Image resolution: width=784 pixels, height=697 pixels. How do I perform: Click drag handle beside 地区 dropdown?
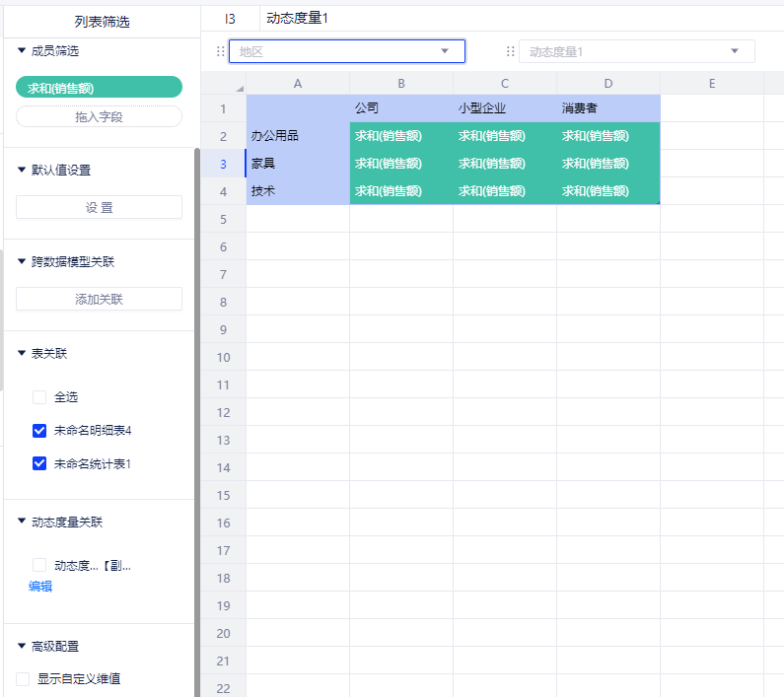click(x=220, y=51)
